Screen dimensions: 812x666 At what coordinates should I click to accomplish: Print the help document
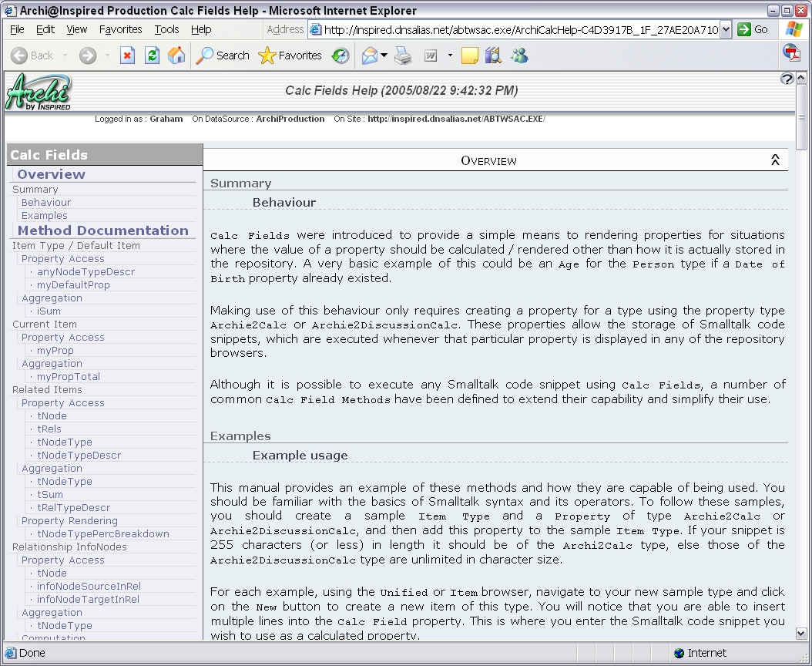point(402,55)
